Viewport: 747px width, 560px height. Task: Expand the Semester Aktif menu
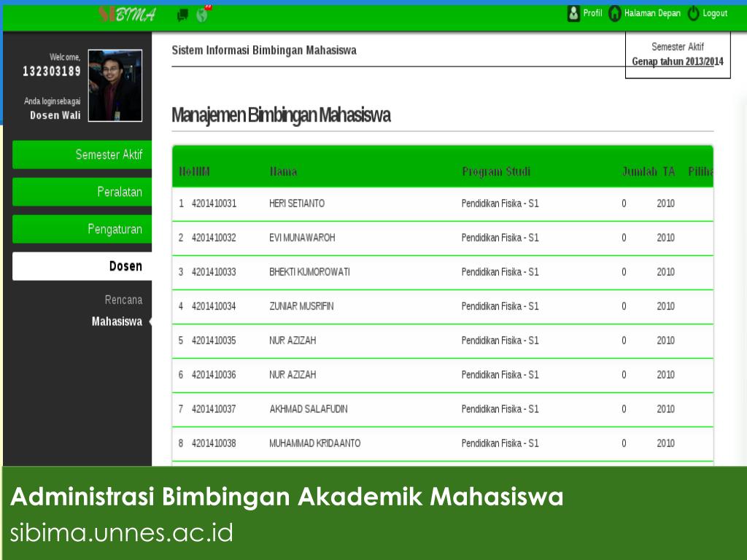click(82, 155)
